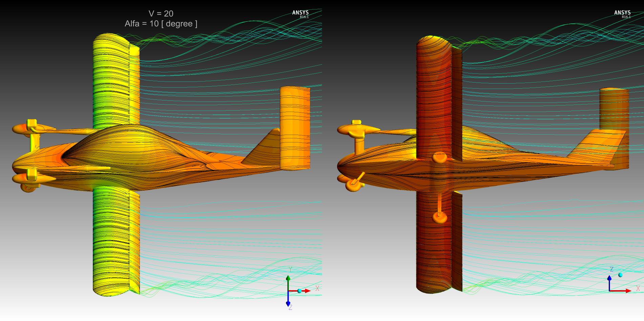This screenshot has width=644, height=321.
Task: Click the cyan sphere on the left triad
Action: (299, 291)
